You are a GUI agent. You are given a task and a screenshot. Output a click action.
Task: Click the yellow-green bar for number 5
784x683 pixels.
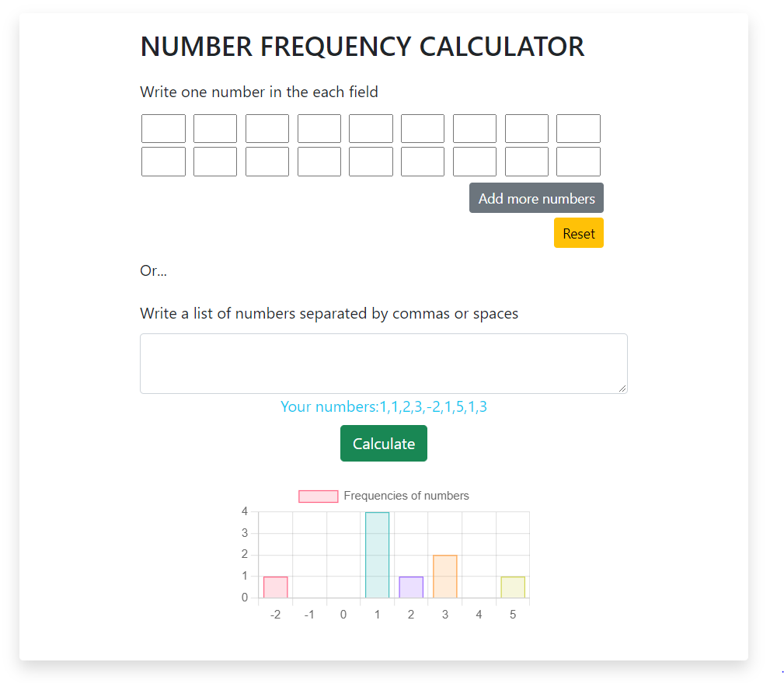click(x=513, y=587)
